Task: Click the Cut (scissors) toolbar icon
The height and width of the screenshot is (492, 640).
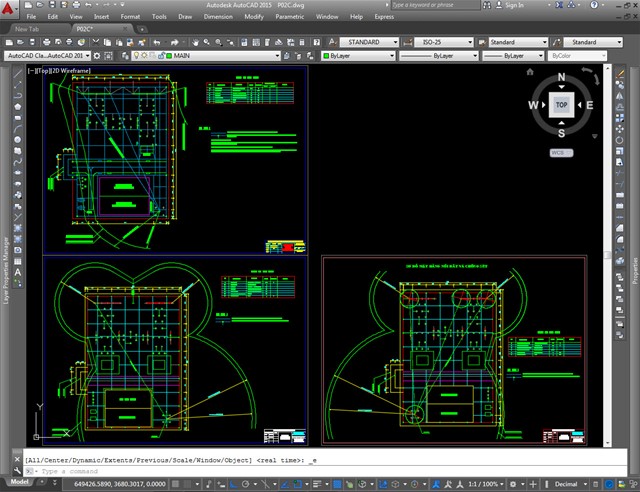Action: 96,42
